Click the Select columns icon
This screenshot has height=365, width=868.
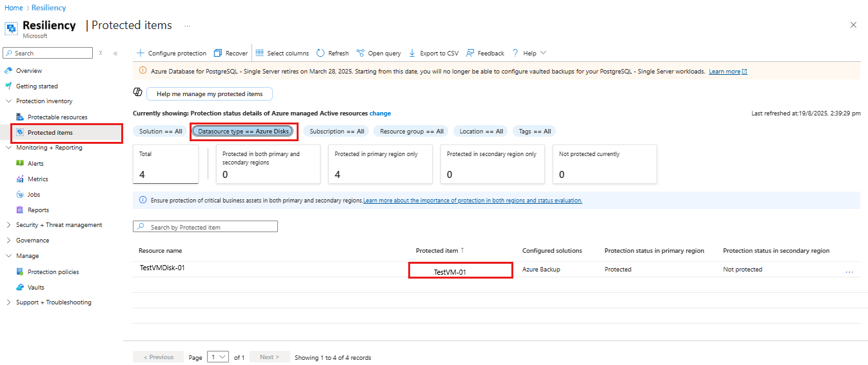pyautogui.click(x=260, y=54)
